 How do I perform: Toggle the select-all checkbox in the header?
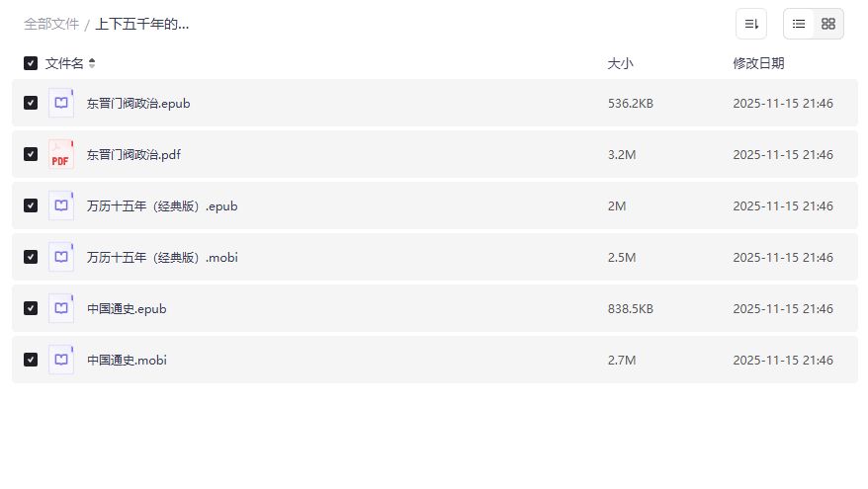coord(31,63)
